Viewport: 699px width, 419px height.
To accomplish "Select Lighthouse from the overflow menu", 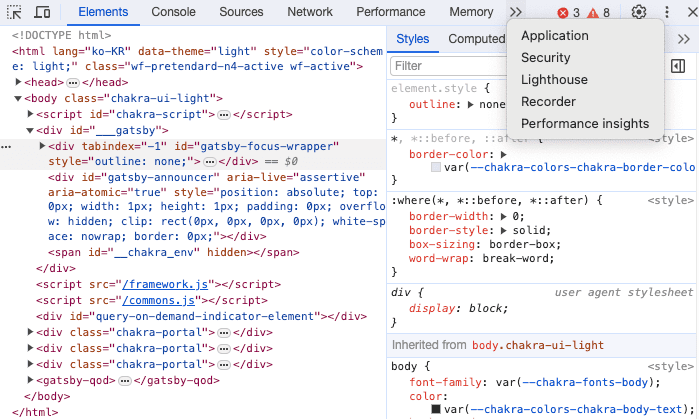I will pos(554,80).
